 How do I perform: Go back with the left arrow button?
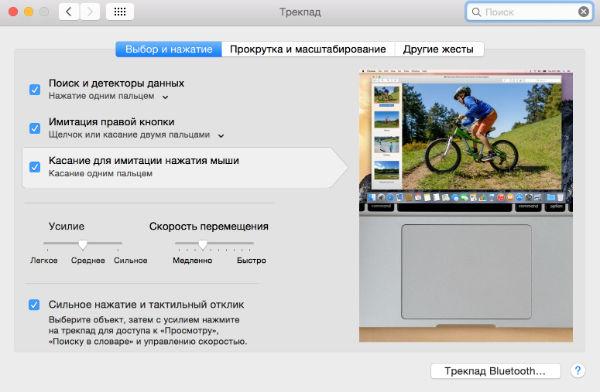(69, 12)
